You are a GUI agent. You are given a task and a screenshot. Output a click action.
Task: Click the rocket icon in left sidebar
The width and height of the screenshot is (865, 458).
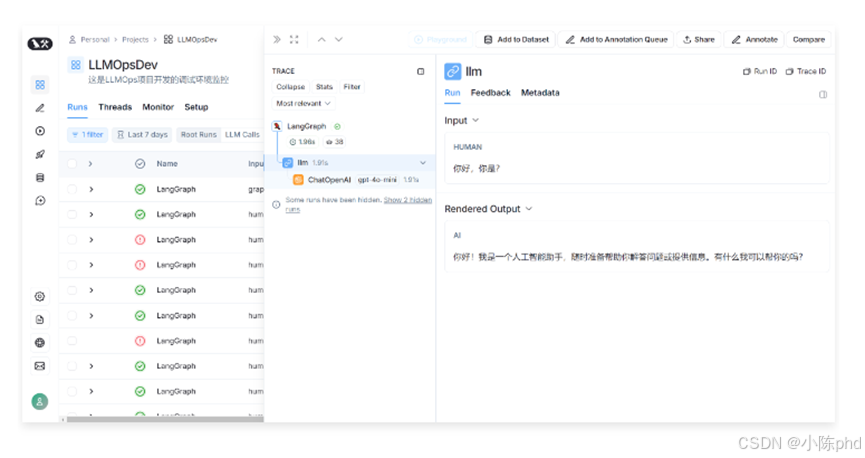pos(40,154)
